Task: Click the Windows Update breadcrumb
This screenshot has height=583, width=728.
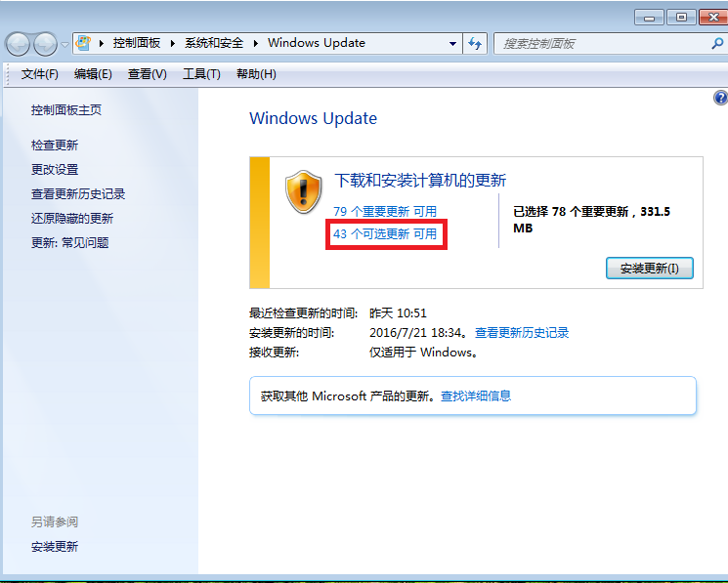Action: 317,43
